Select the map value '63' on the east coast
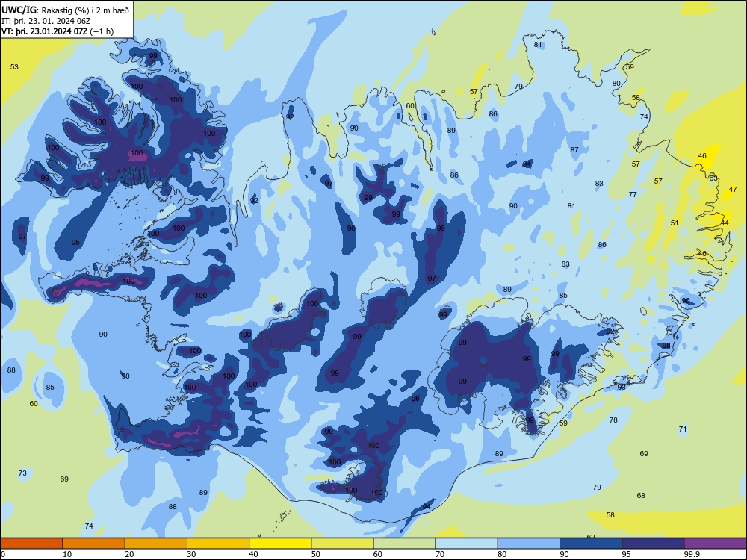Image resolution: width=747 pixels, height=560 pixels. coord(713,178)
